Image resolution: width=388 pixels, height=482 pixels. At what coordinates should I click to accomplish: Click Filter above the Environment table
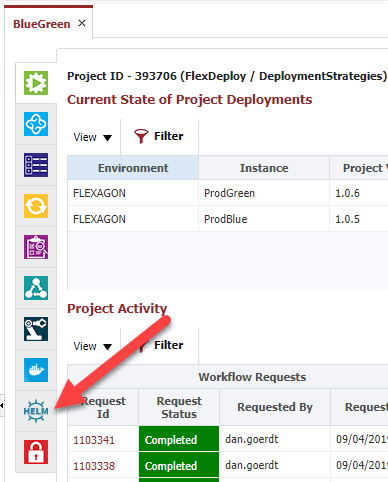(x=159, y=136)
